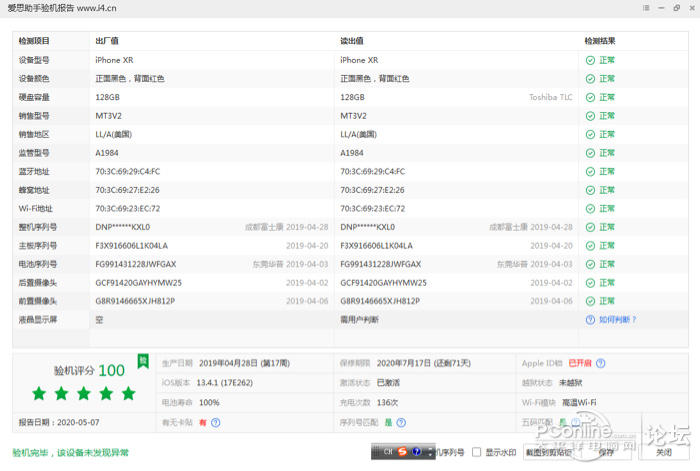Click the 检测结果 column header

600,41
